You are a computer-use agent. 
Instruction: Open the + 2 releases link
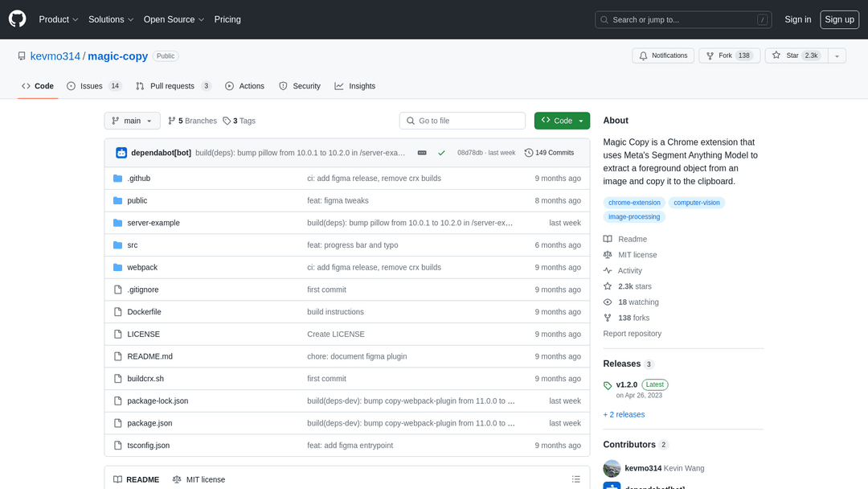(x=624, y=414)
